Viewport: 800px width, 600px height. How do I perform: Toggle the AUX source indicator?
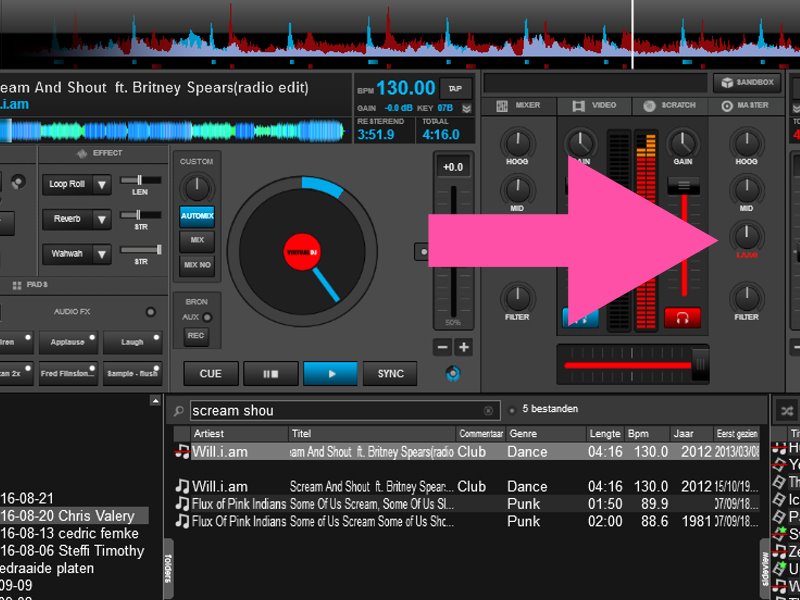coord(206,317)
